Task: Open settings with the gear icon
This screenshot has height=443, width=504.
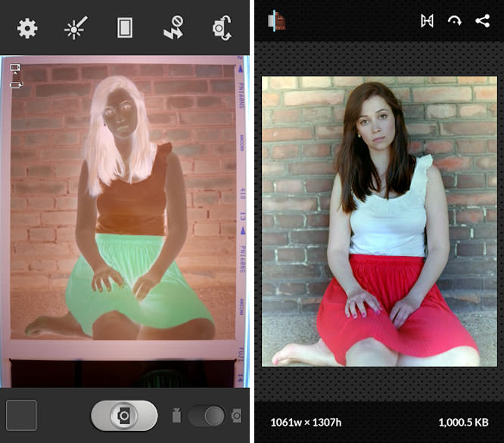Action: [x=27, y=29]
